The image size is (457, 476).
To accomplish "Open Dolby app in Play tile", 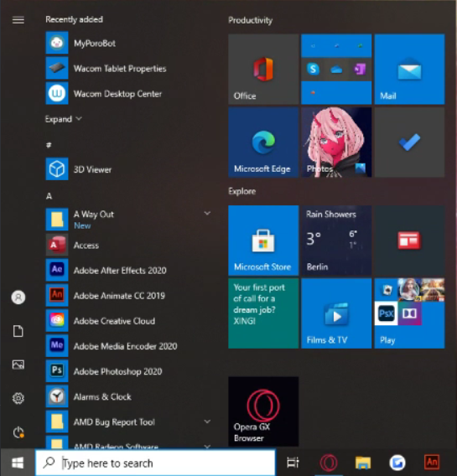I will coord(409,313).
